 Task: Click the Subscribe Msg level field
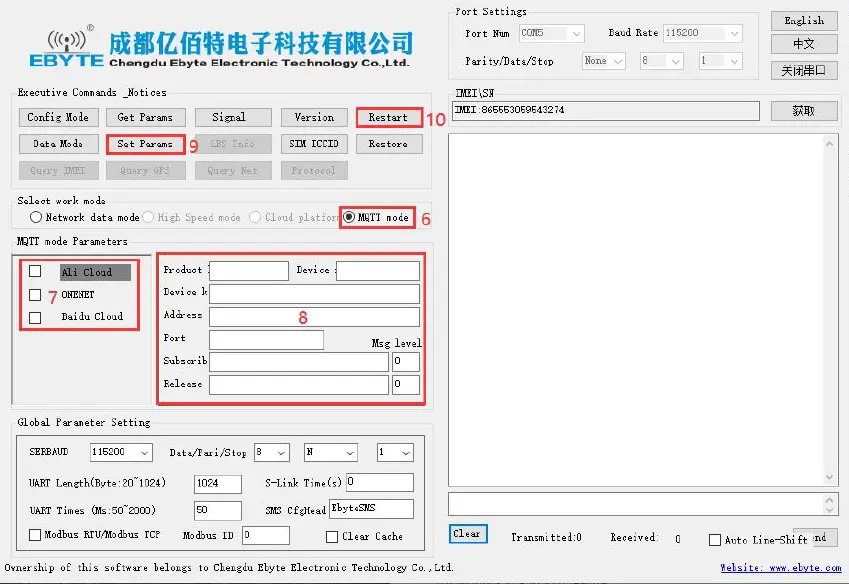[x=406, y=362]
